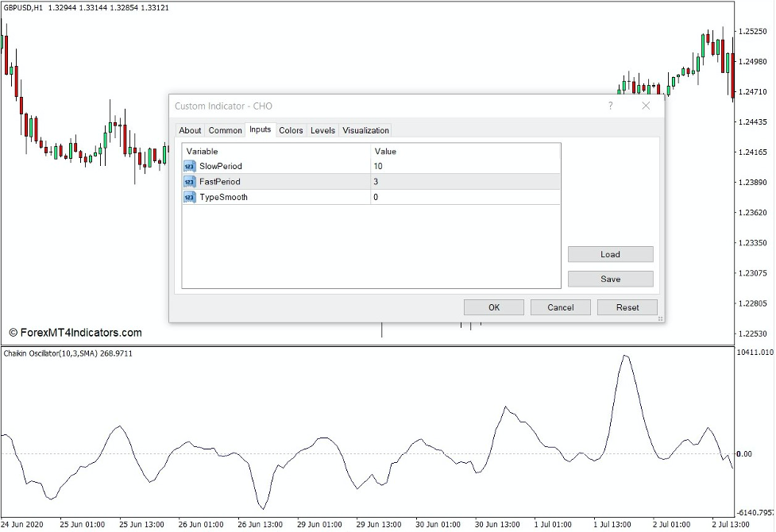Click the Save button

(610, 279)
